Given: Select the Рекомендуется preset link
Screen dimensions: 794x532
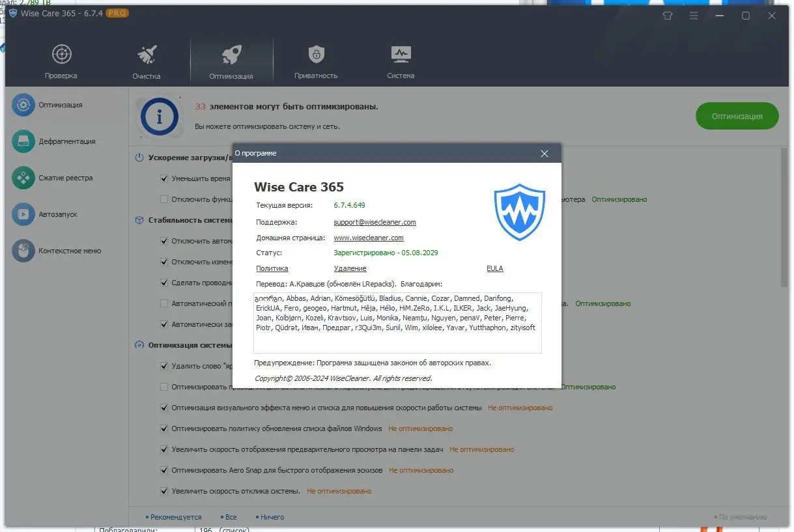Looking at the screenshot, I should tap(173, 517).
